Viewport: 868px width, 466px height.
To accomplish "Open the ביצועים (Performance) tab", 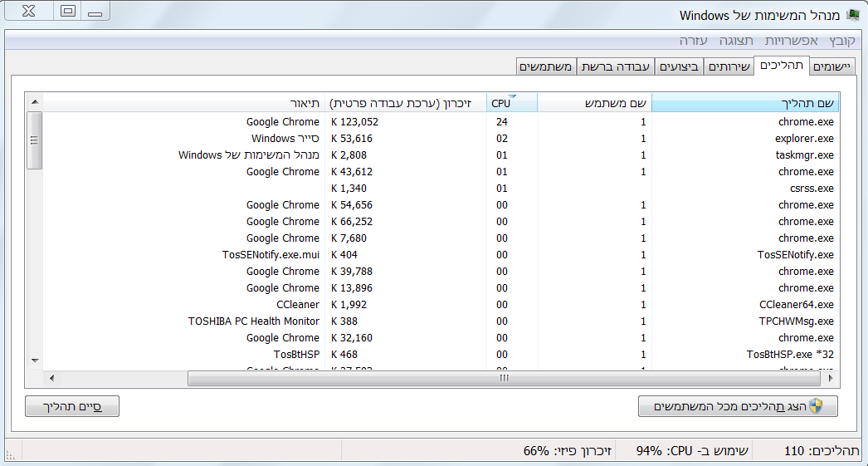I will tap(680, 66).
